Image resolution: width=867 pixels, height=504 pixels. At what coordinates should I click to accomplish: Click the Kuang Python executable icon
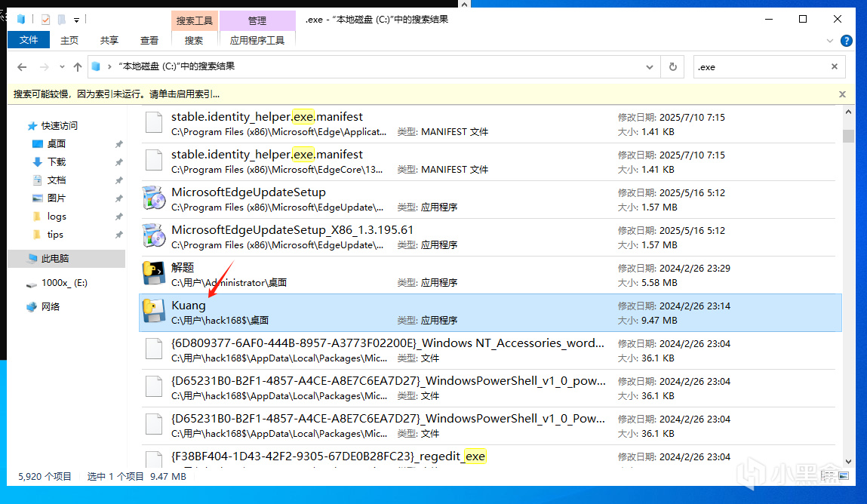(x=154, y=311)
